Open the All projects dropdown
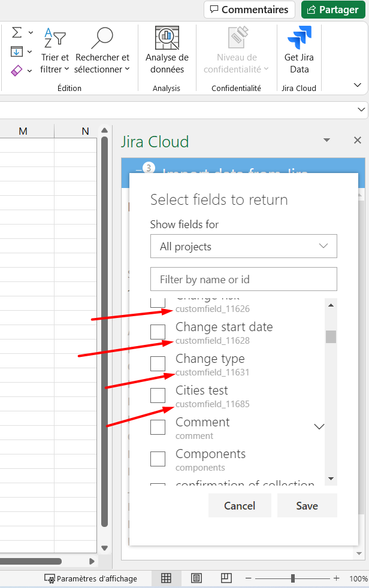This screenshot has width=369, height=588. (244, 246)
